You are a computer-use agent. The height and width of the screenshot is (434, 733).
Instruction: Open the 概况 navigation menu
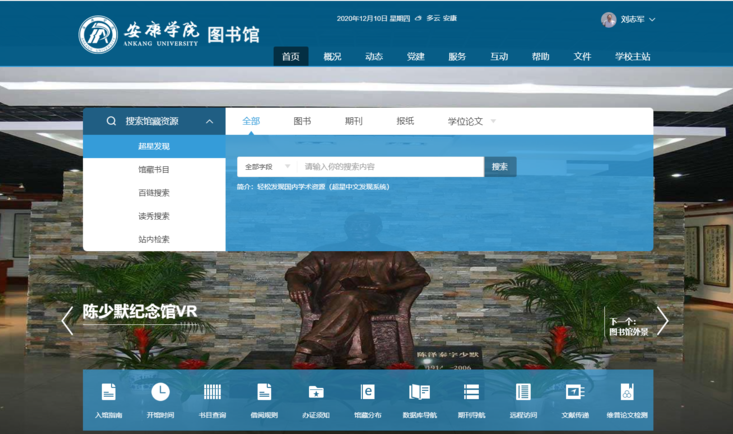point(332,57)
